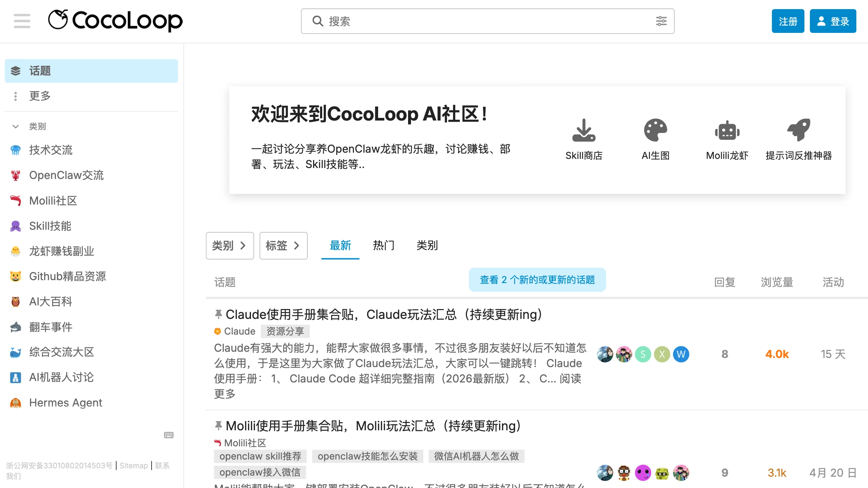
Task: Click the Hermes Agent category icon
Action: pos(15,403)
